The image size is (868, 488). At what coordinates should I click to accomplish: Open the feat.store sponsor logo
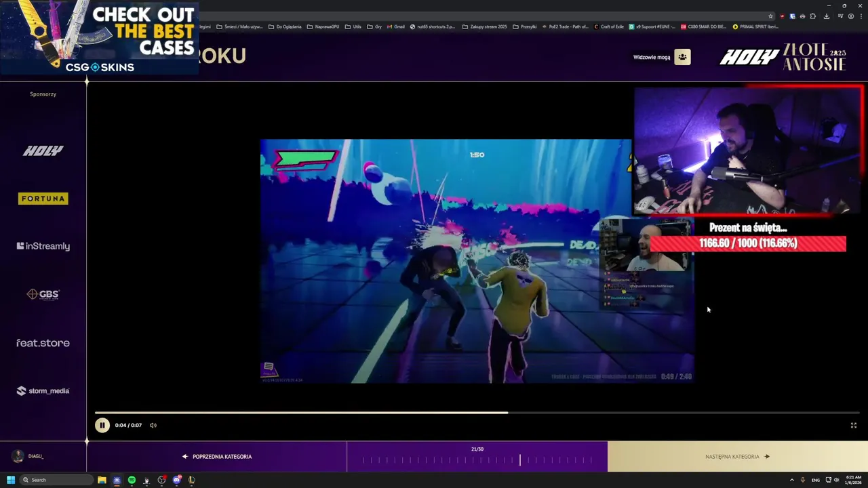(x=43, y=343)
